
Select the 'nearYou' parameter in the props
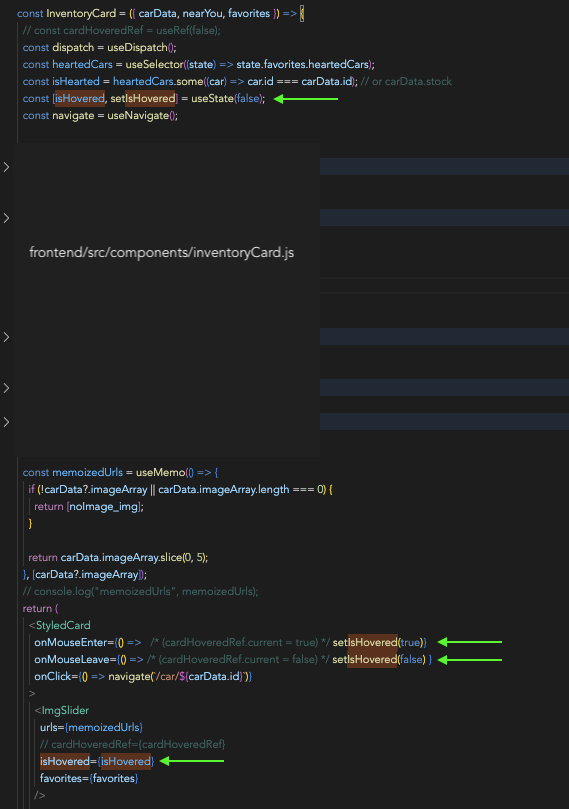pyautogui.click(x=202, y=13)
